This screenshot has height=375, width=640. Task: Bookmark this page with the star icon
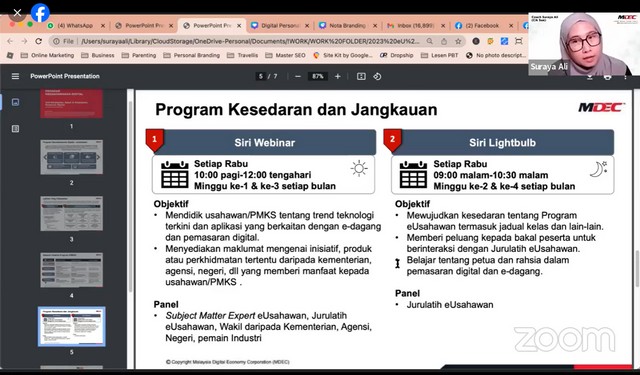pos(458,41)
